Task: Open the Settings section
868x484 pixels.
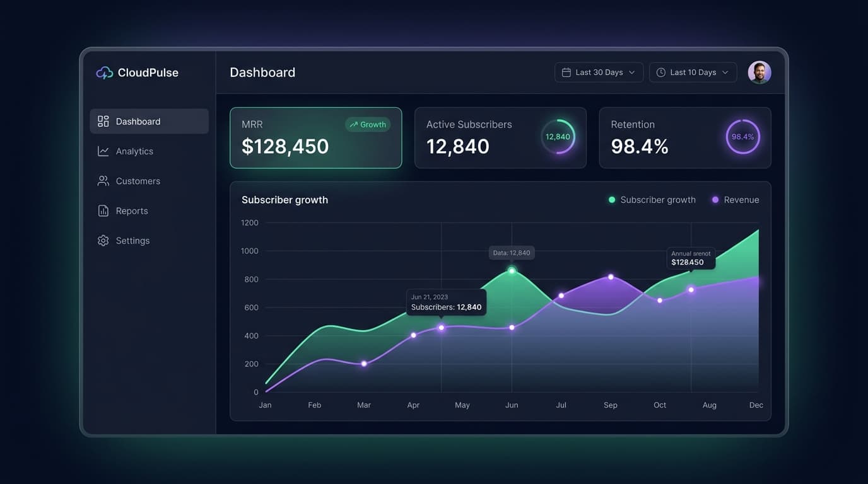Action: point(149,241)
